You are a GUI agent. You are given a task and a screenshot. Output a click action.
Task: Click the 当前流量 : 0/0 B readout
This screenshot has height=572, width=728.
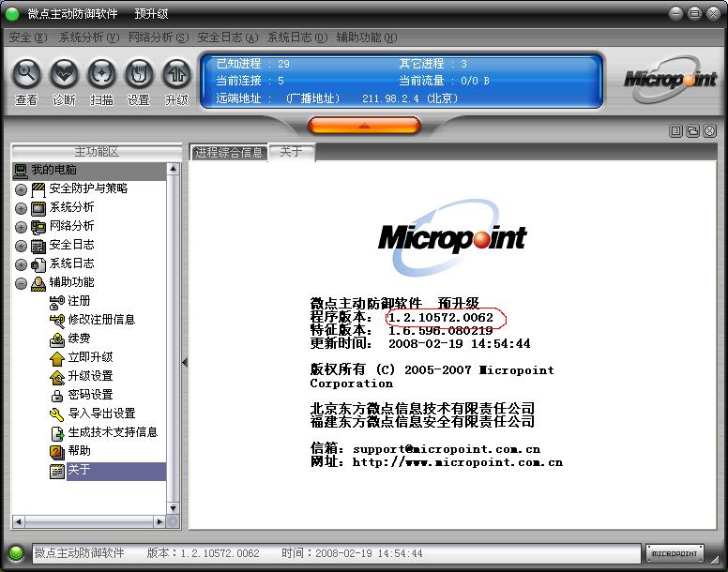point(445,81)
